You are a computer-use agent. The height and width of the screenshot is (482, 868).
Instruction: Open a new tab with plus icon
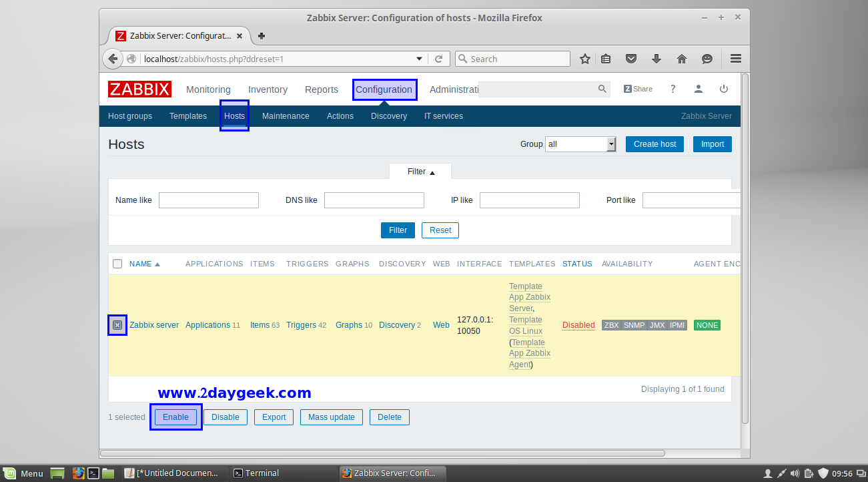(x=262, y=36)
